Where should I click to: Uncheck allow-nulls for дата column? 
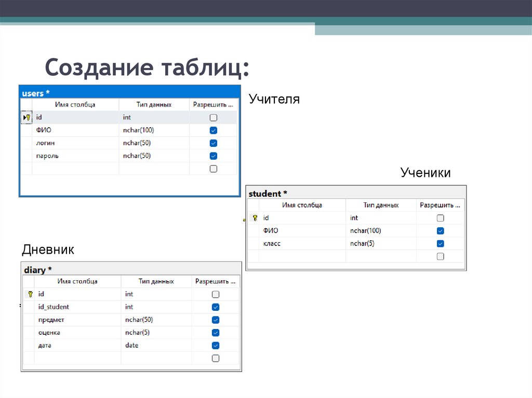click(216, 346)
